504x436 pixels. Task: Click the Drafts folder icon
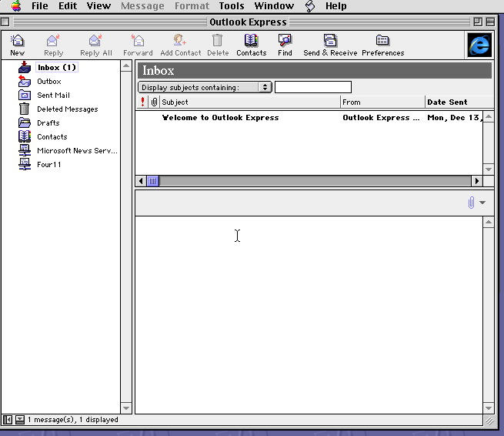25,122
